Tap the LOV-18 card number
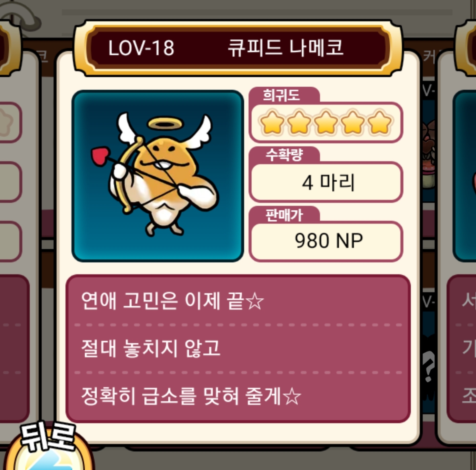476x470 pixels. point(141,48)
